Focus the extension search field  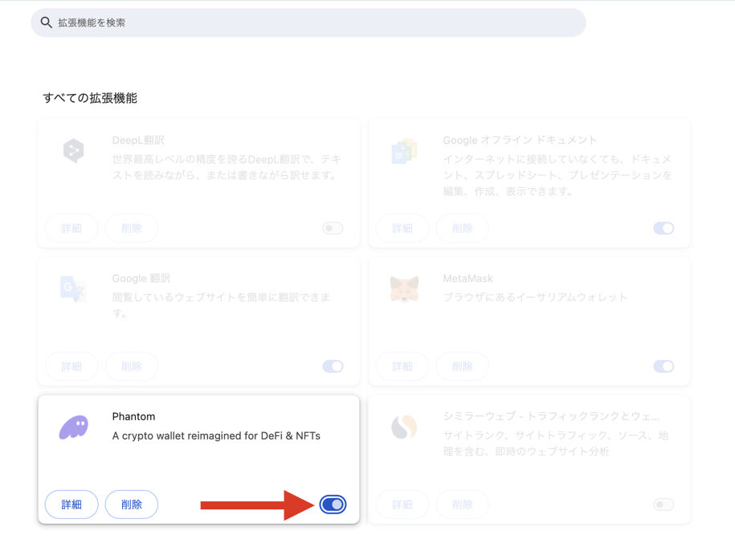308,22
